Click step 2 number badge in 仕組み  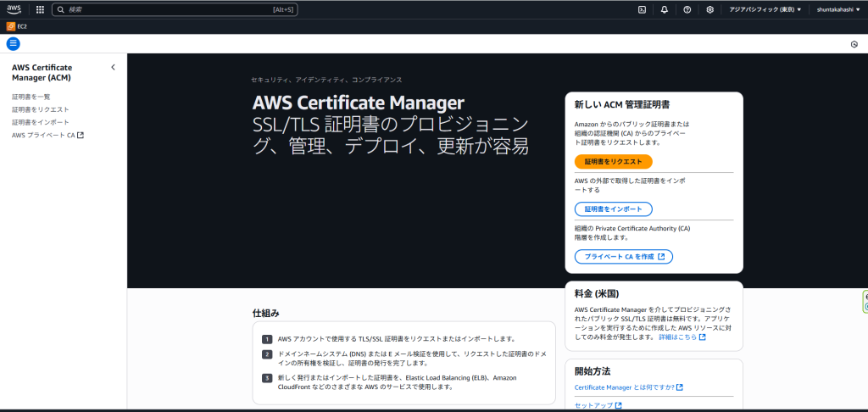click(x=267, y=354)
